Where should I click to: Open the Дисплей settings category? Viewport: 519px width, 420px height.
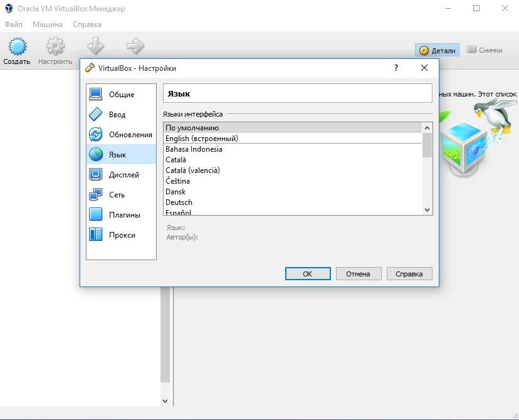[x=121, y=174]
